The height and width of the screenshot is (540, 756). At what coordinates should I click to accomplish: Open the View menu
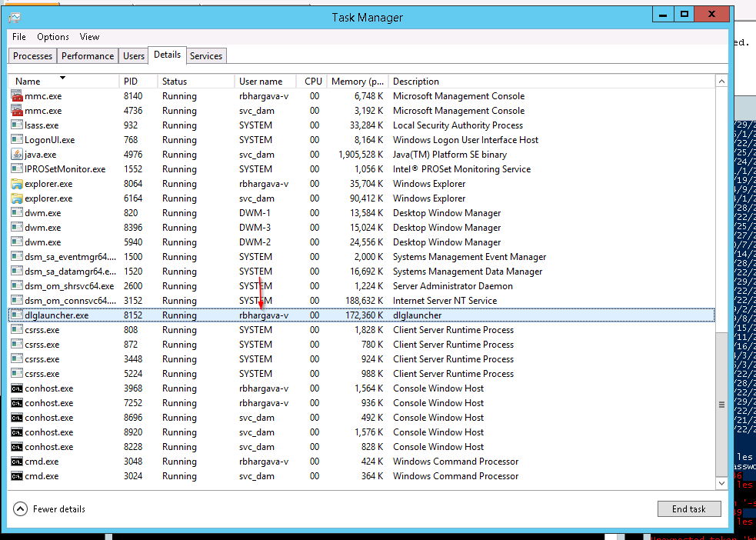[x=90, y=37]
